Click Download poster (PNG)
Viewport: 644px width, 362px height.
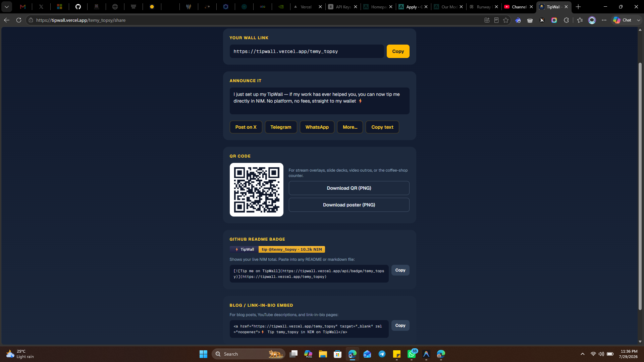point(349,205)
